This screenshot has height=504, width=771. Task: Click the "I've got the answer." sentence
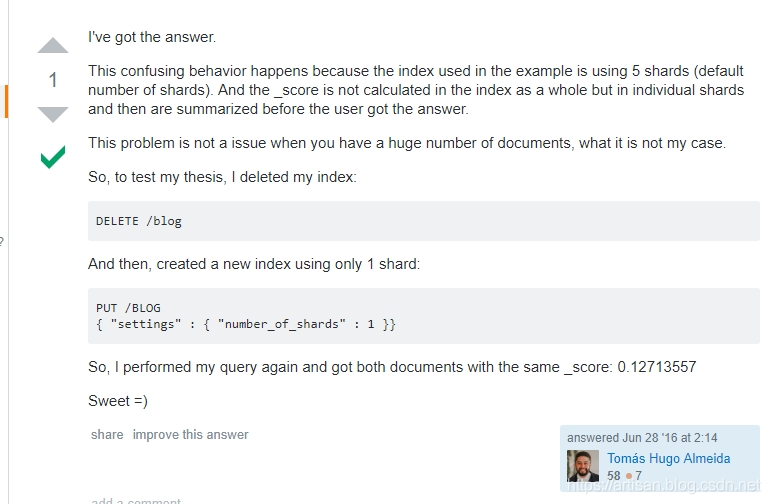pyautogui.click(x=152, y=38)
